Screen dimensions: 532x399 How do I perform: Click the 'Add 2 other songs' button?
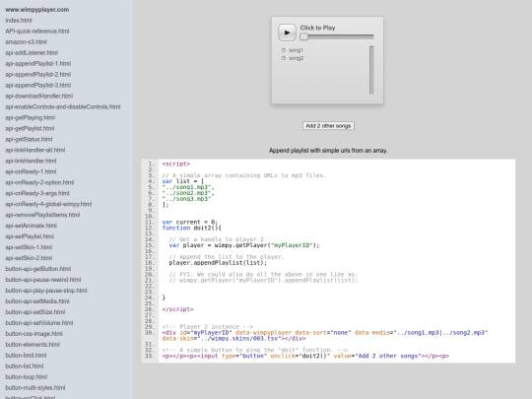[x=328, y=126]
